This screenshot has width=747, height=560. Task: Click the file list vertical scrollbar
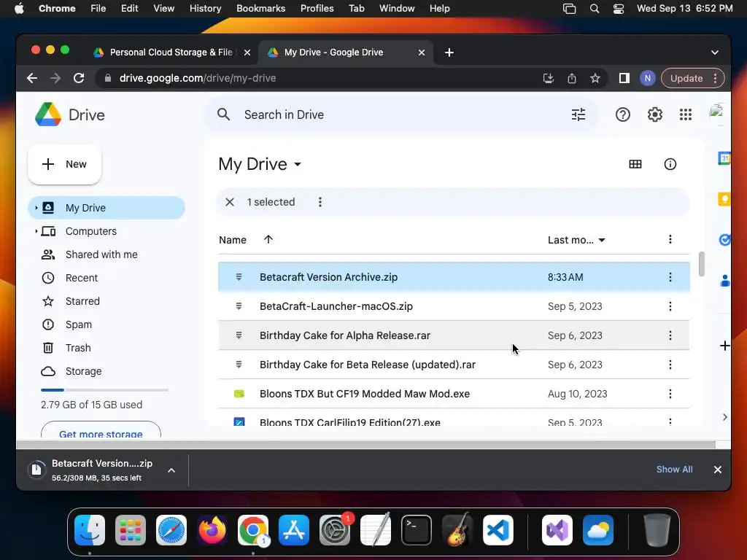click(x=701, y=264)
